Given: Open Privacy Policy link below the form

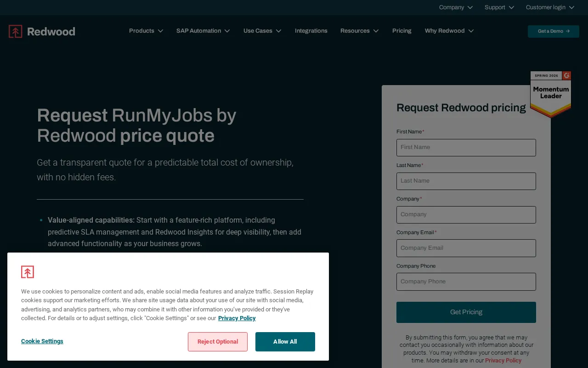Looking at the screenshot, I should 503,361.
